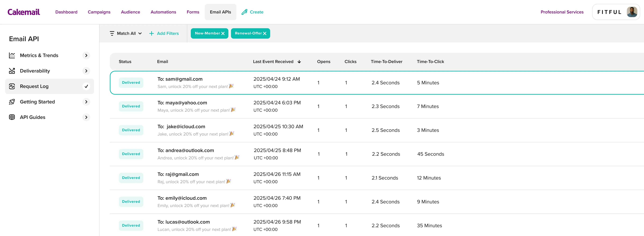Click the Create pencil icon
This screenshot has width=644, height=236.
pyautogui.click(x=244, y=12)
